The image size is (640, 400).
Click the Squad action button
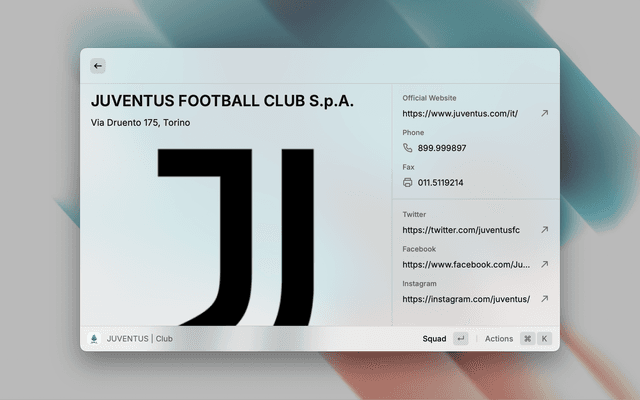point(434,339)
